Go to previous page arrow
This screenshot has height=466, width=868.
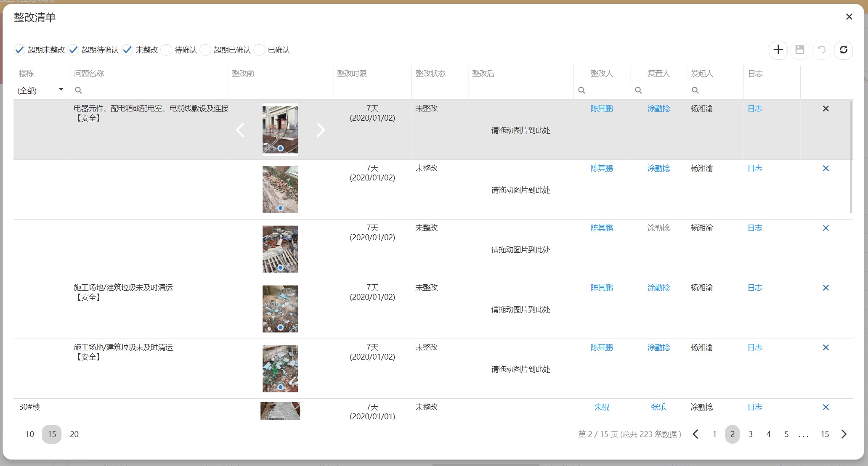click(695, 434)
